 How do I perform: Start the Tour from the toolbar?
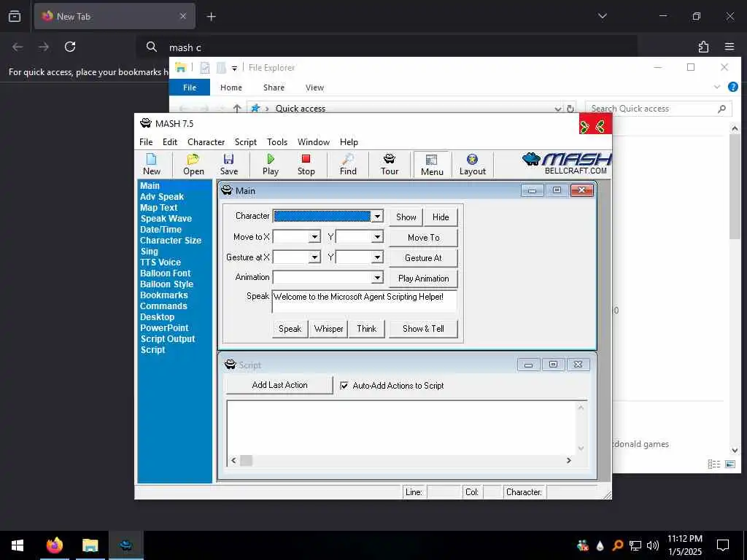tap(390, 164)
